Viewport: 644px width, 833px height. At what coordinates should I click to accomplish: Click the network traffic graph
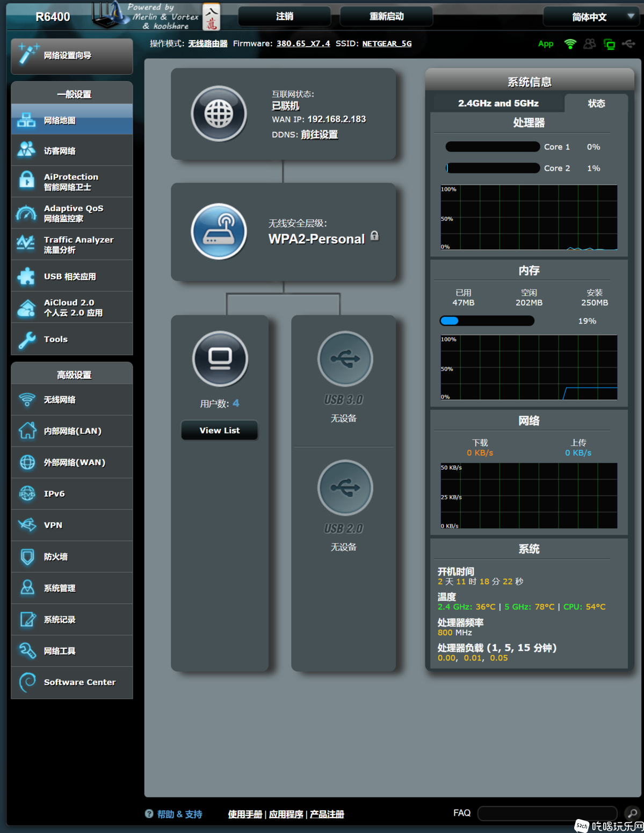click(x=529, y=496)
